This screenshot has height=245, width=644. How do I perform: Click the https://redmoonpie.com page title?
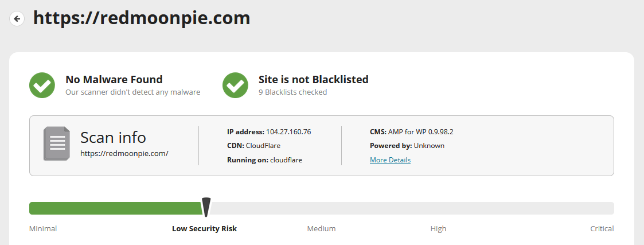point(142,18)
